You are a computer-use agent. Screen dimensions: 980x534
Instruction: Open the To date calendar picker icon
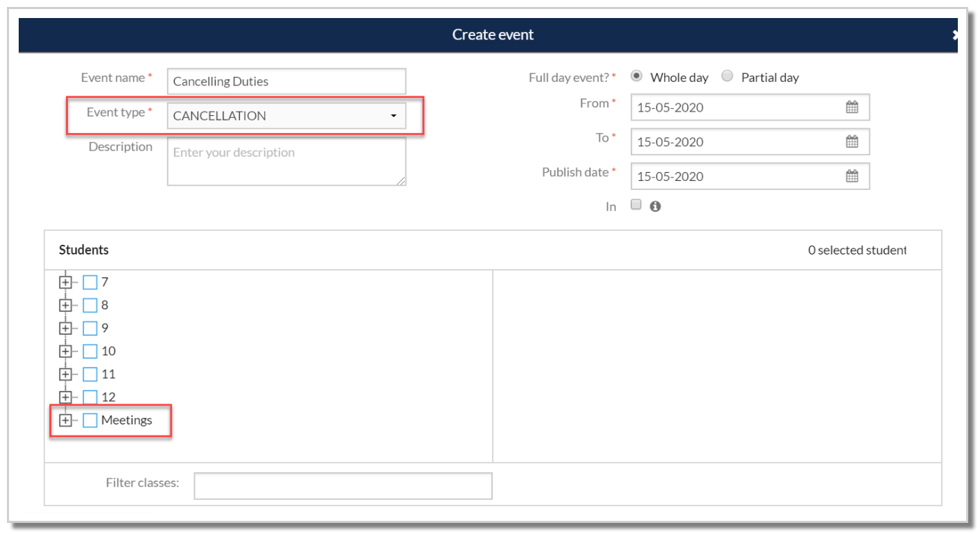tap(852, 141)
